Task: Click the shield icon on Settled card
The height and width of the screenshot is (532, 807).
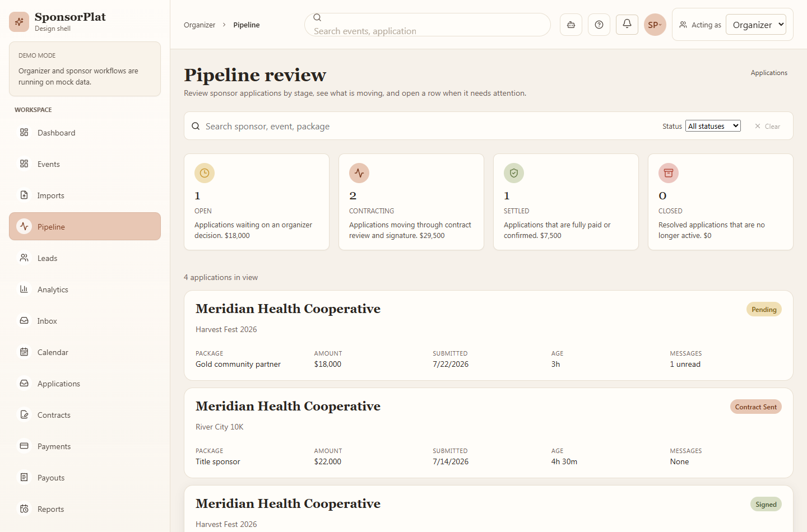Action: pos(514,173)
